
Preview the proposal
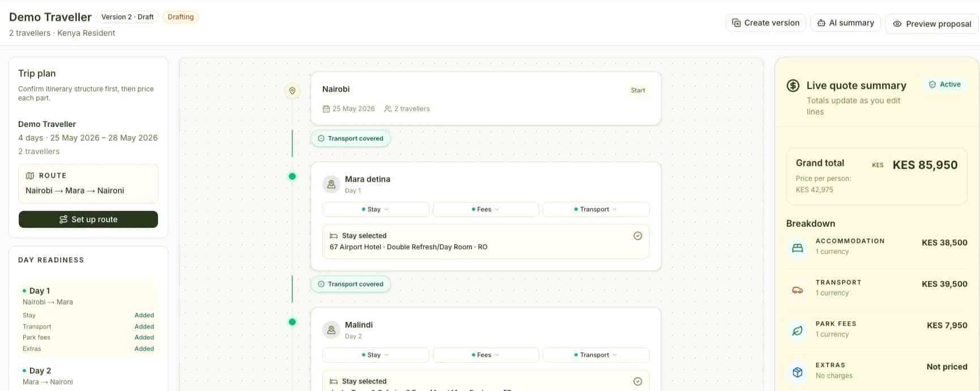(x=932, y=24)
